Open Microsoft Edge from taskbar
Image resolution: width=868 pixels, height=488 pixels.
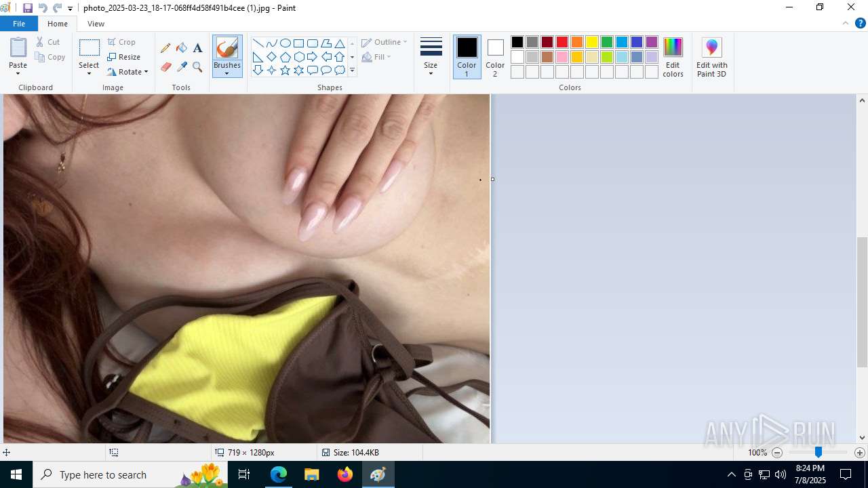(x=279, y=474)
